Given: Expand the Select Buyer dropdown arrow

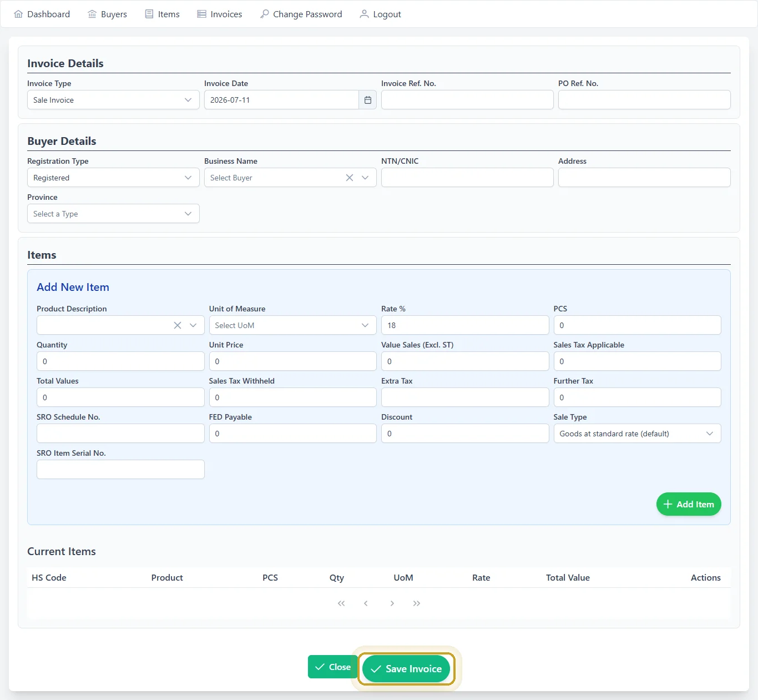Looking at the screenshot, I should [365, 178].
